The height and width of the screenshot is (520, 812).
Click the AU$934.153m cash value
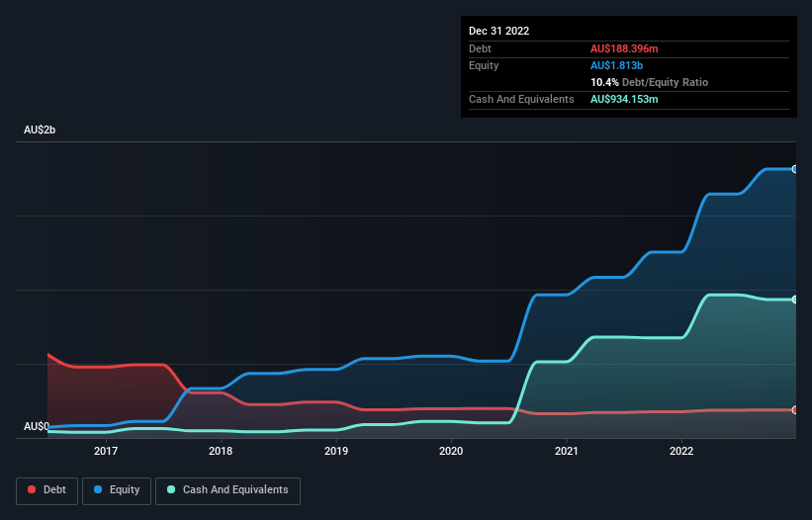tap(624, 99)
